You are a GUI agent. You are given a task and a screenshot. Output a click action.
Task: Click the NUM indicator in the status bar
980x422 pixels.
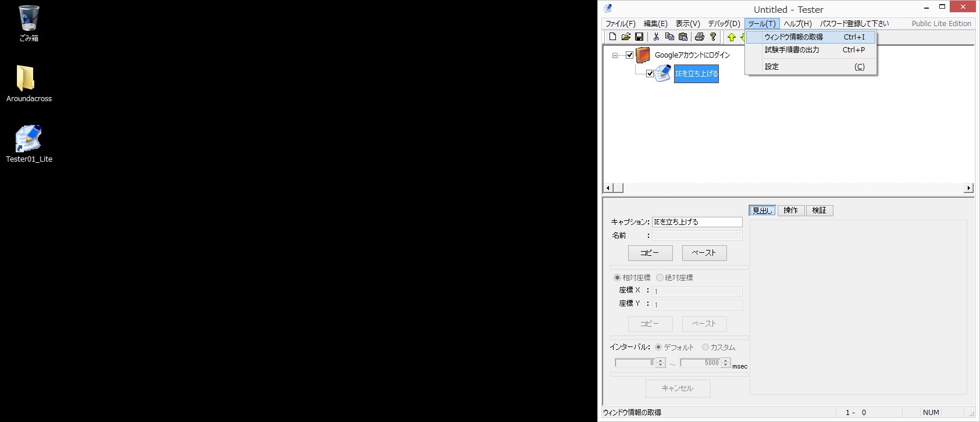point(931,413)
